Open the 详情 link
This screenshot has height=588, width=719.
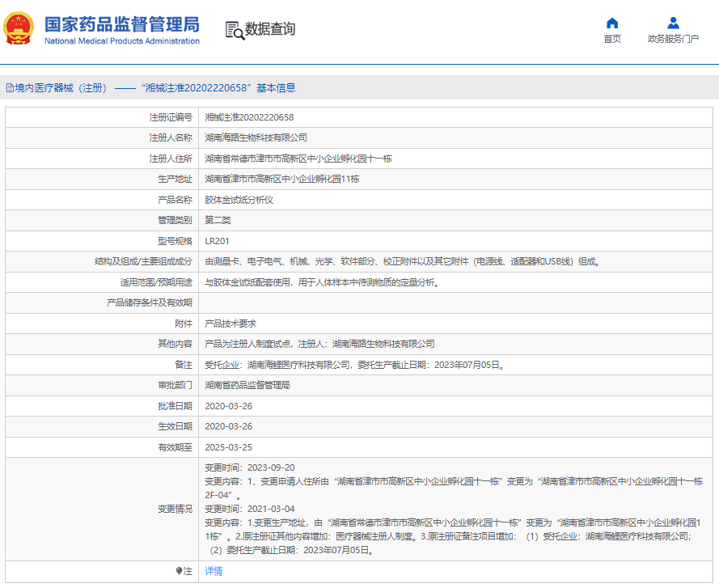coord(214,571)
